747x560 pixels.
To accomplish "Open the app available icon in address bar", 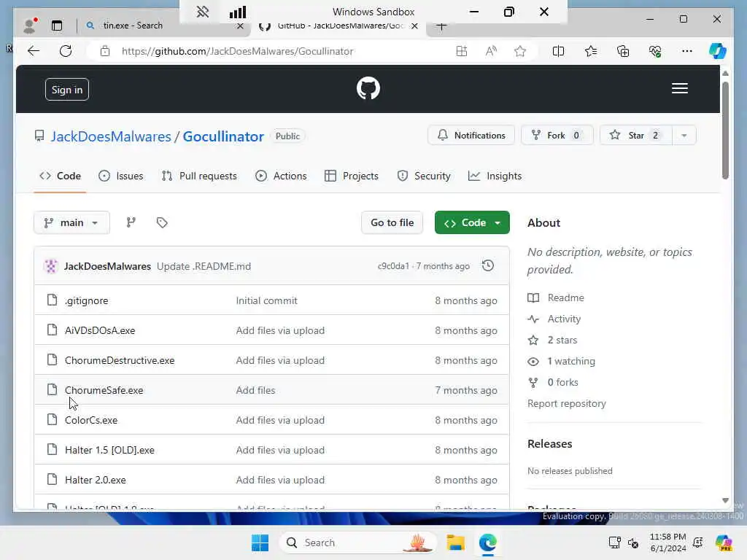I will 462,51.
